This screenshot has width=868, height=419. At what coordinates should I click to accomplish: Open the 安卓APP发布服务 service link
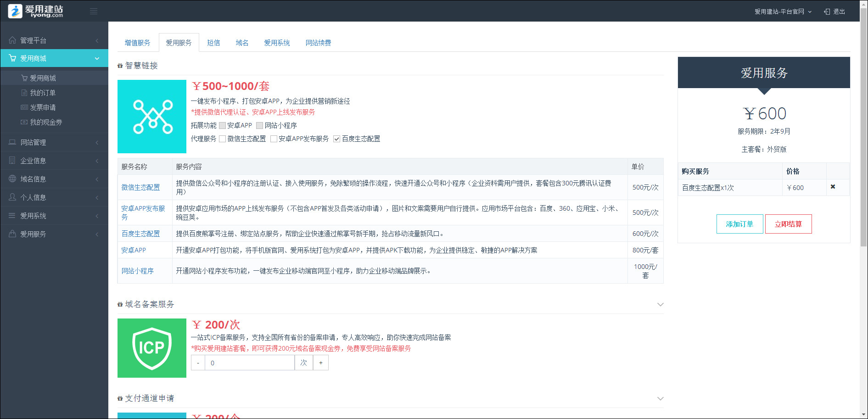[x=143, y=212]
